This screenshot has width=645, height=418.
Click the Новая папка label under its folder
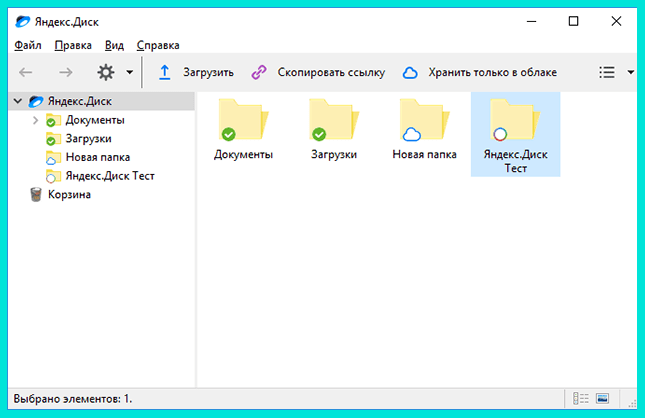point(425,155)
